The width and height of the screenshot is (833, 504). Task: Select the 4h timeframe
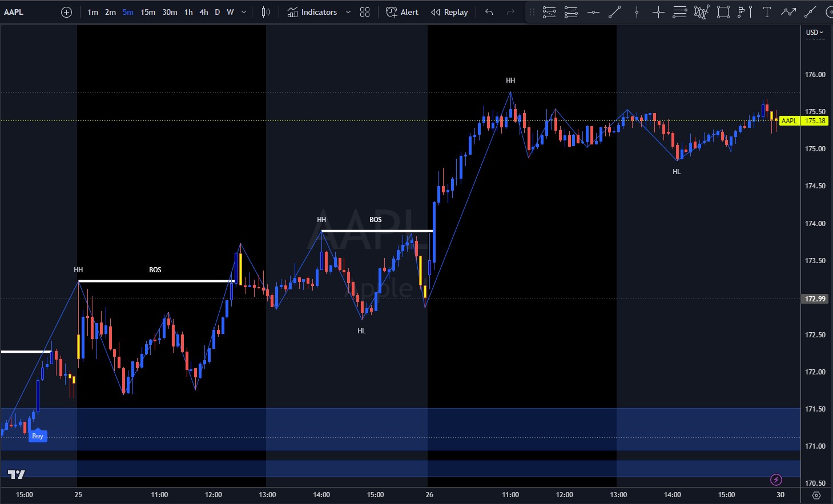tap(203, 12)
